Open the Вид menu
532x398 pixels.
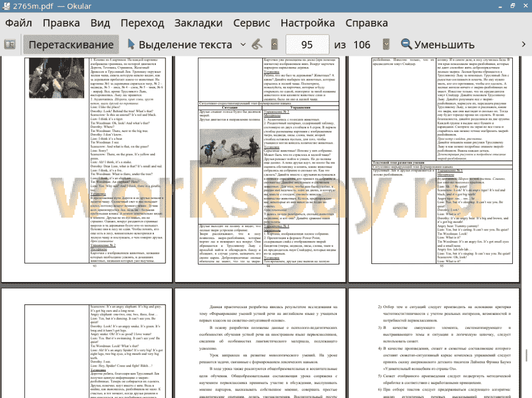pos(100,23)
